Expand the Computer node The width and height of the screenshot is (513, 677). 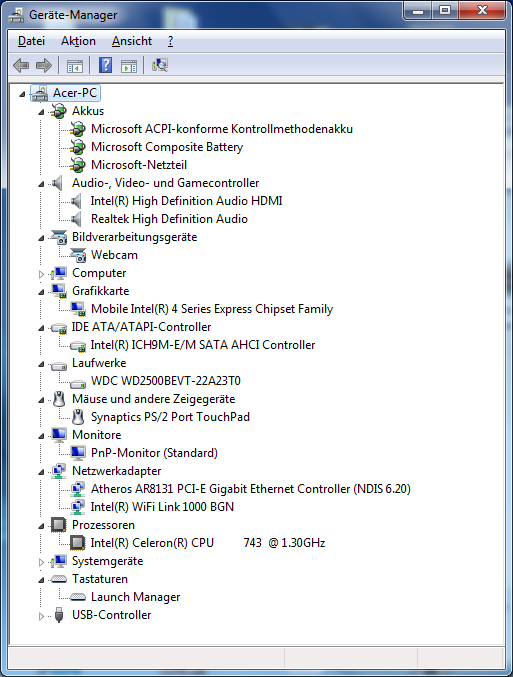click(41, 274)
